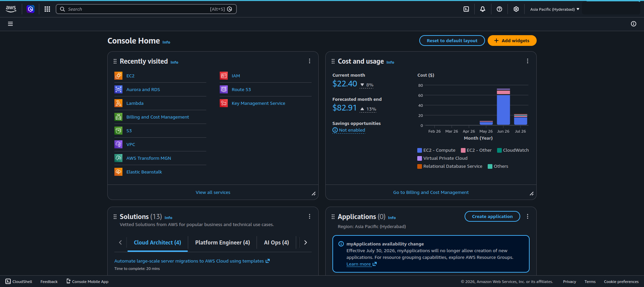Click the purple hexagon icon beside AWS logo

point(31,9)
